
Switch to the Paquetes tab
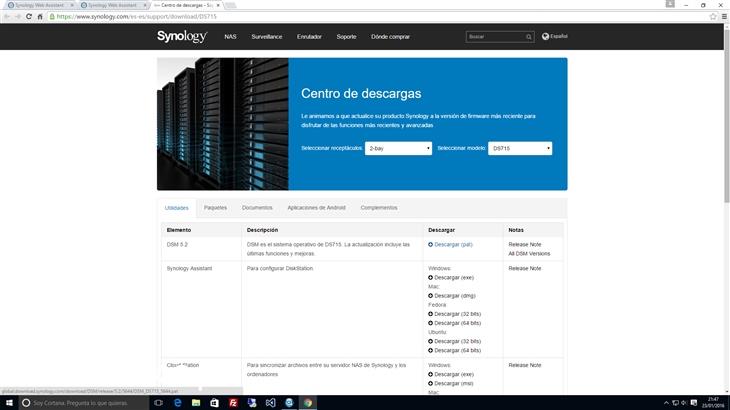(x=215, y=207)
